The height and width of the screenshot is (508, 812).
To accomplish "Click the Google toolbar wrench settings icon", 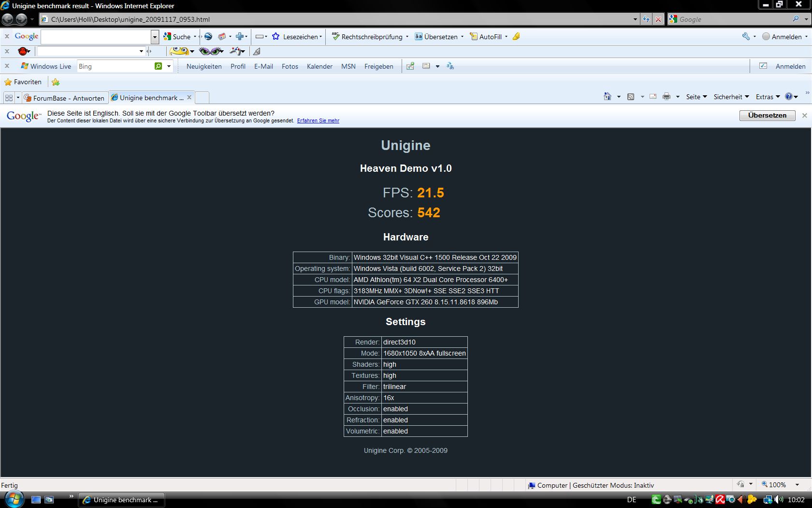I will [746, 36].
